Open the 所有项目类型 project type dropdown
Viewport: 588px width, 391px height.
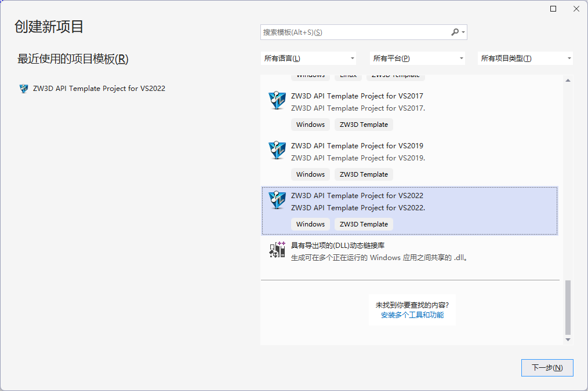tap(525, 58)
